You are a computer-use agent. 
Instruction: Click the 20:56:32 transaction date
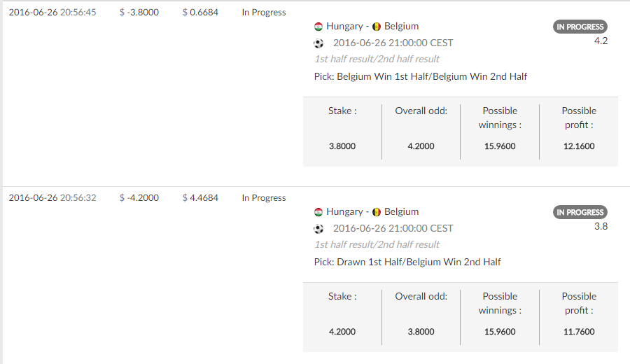click(52, 197)
